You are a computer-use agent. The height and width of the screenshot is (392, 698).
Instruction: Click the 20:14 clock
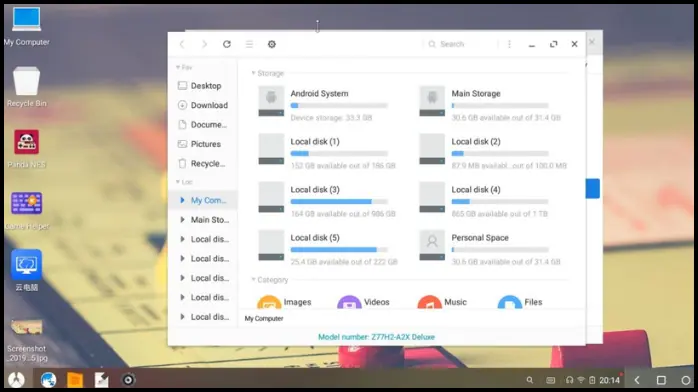click(x=609, y=380)
